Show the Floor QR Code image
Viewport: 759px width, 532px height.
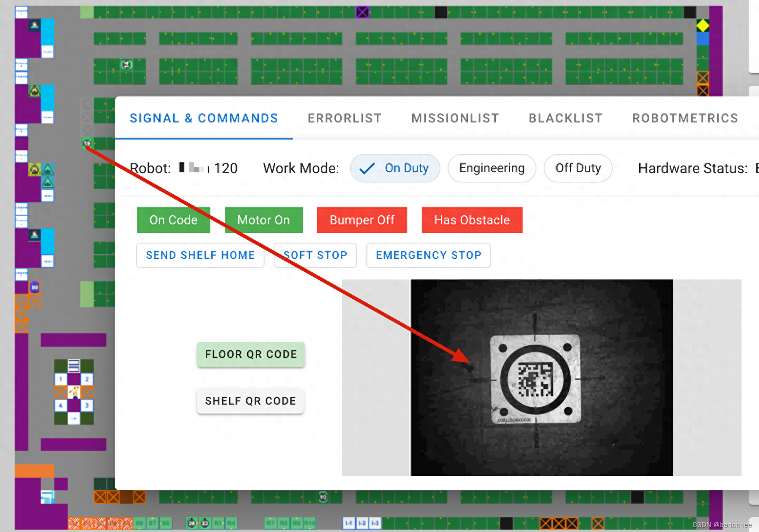[x=251, y=354]
